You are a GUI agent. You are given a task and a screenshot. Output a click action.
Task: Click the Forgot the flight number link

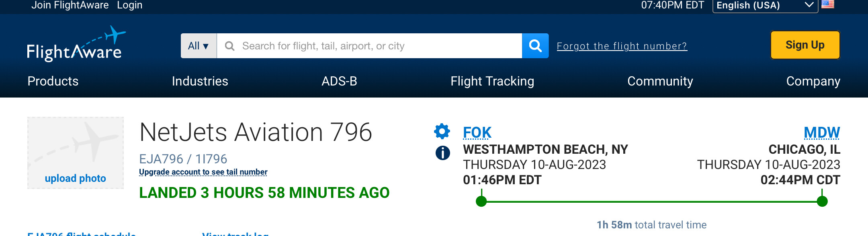pyautogui.click(x=622, y=46)
